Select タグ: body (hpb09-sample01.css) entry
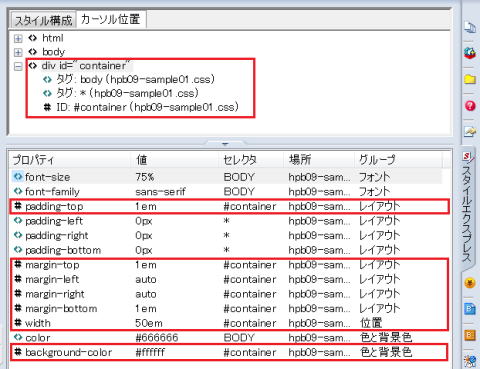The height and width of the screenshot is (369, 480). click(x=135, y=79)
